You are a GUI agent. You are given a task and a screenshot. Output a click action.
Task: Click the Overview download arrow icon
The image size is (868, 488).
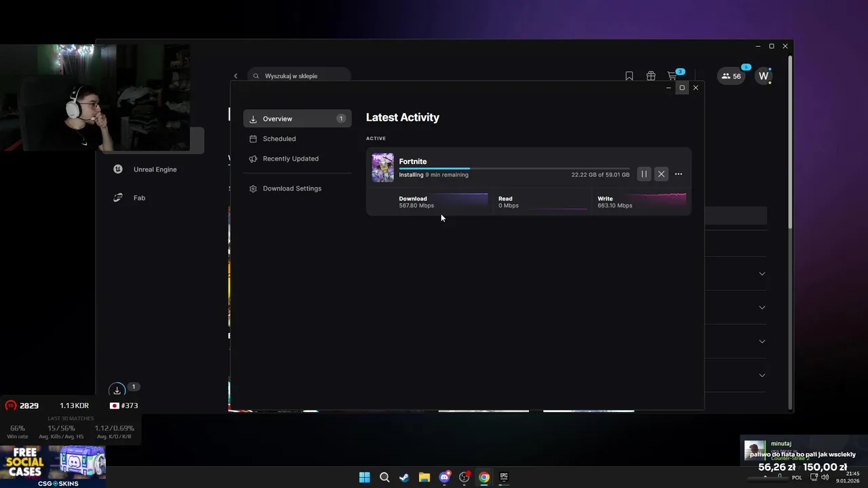[x=253, y=119]
